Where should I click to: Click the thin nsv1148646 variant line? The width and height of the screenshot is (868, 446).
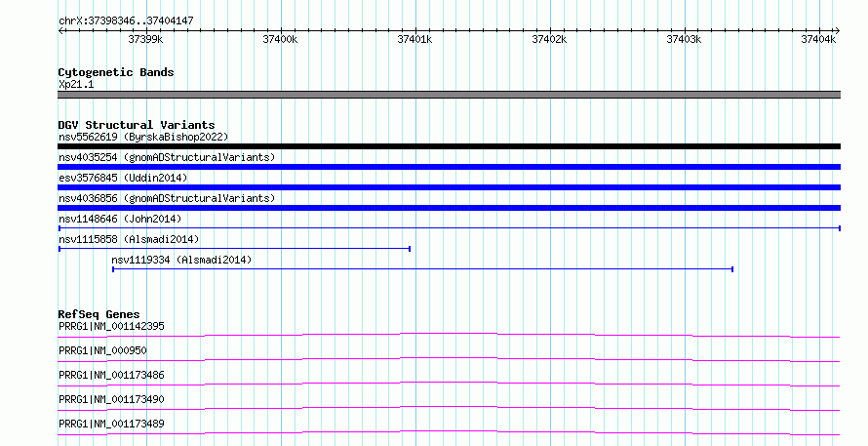pyautogui.click(x=449, y=228)
